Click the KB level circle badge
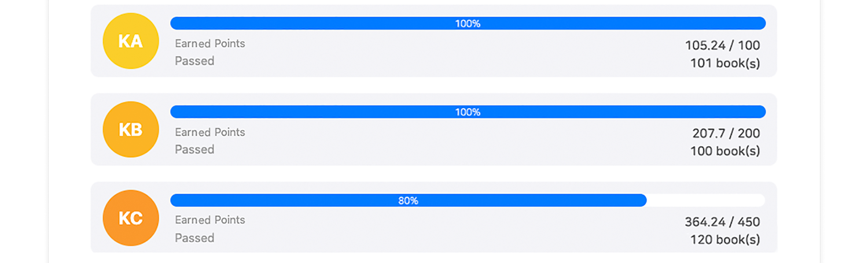Image resolution: width=868 pixels, height=263 pixels. (x=131, y=129)
